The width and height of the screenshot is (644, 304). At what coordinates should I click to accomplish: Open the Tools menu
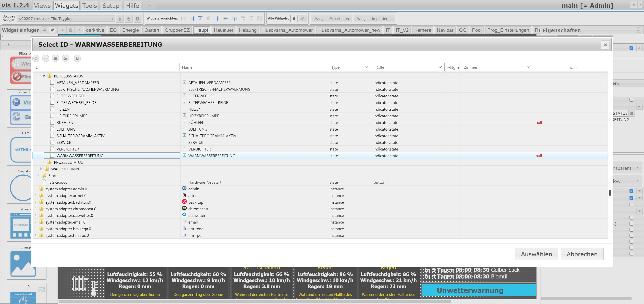[90, 5]
